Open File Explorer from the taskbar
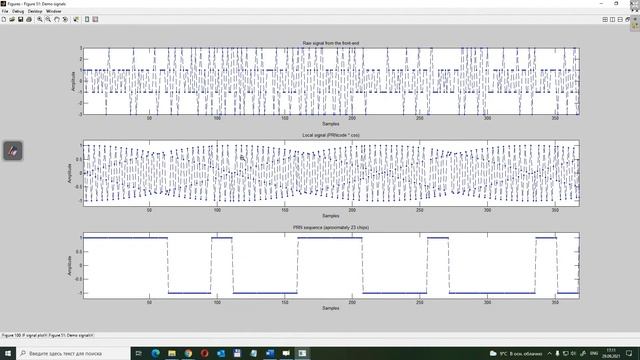 (172, 353)
